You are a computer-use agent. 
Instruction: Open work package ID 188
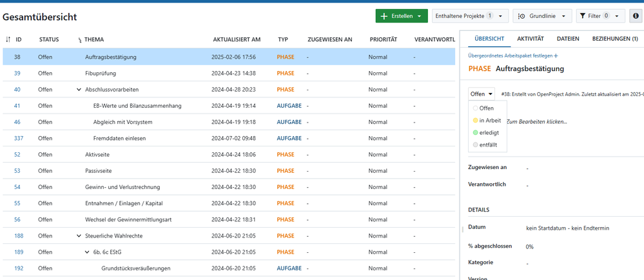point(19,236)
